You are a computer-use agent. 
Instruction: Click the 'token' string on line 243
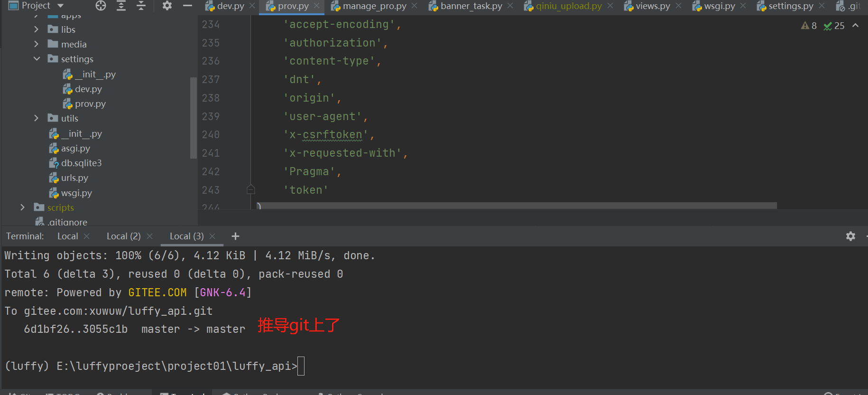tap(306, 190)
